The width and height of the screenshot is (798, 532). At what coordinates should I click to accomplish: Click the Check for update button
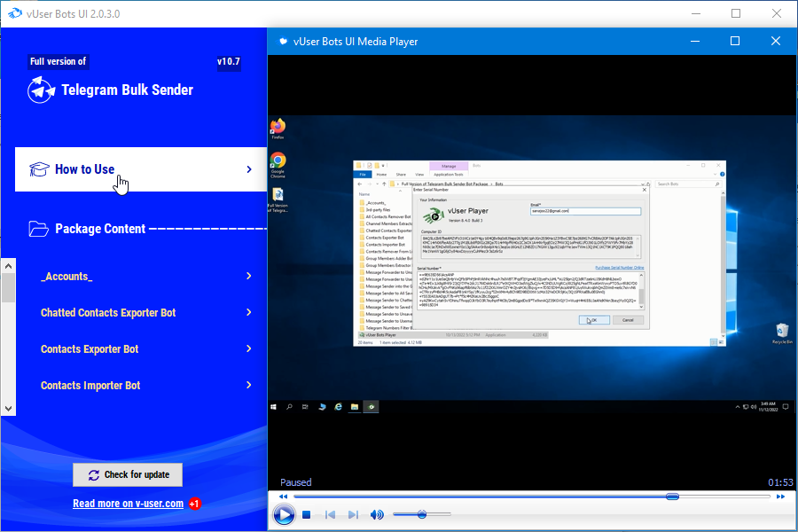128,475
